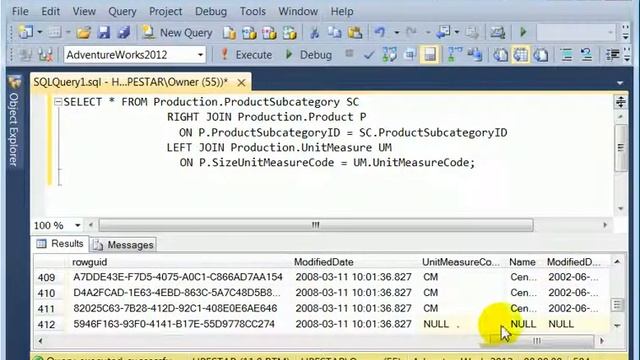The image size is (640, 360).
Task: Collapse the SELECT statement outline
Action: click(x=58, y=102)
